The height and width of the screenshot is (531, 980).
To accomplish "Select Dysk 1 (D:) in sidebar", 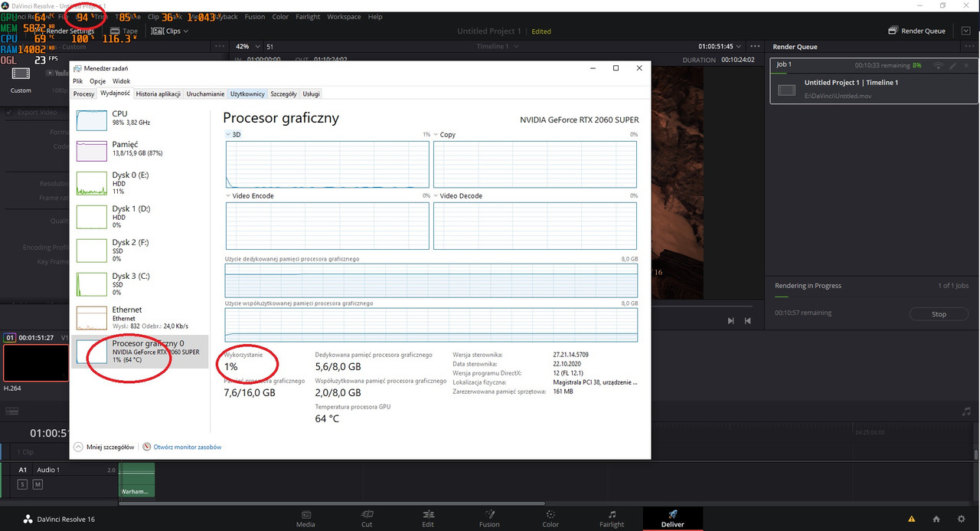I will (139, 216).
